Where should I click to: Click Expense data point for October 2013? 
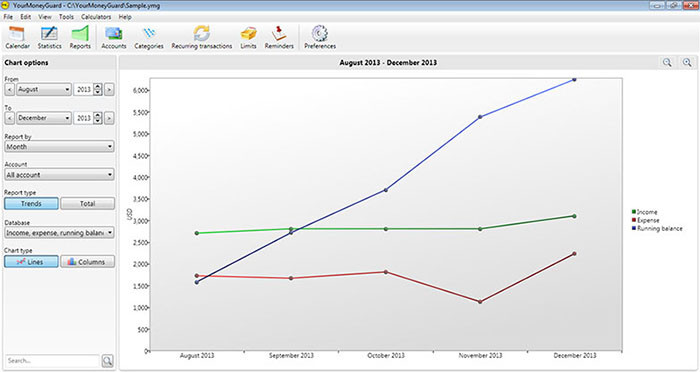pos(386,272)
